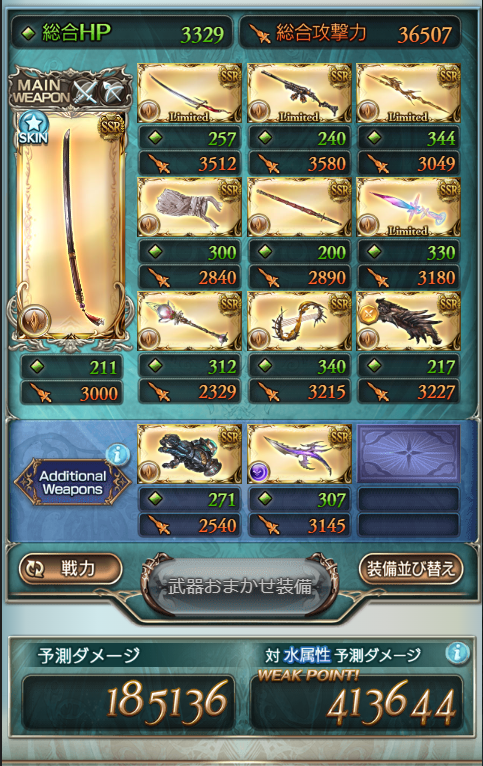Select the thorned bow weapon with 3215 attack
This screenshot has width=483, height=766.
[x=299, y=321]
